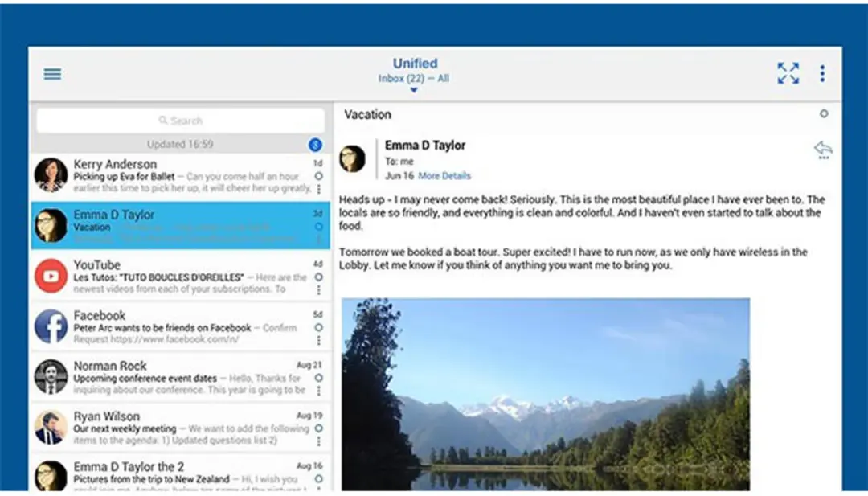The width and height of the screenshot is (868, 496).
Task: Click the Facebook logo avatar in the list
Action: pyautogui.click(x=51, y=326)
